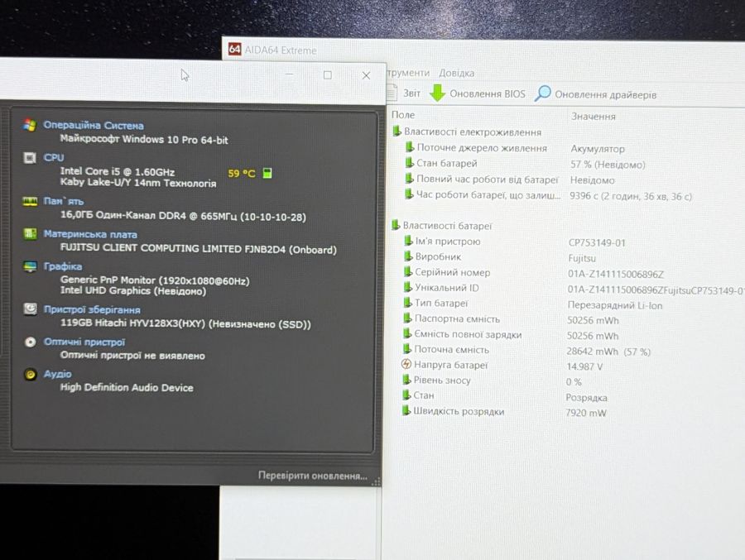Click value 9396 с (2 годин, 36 хв, 36 с)
The height and width of the screenshot is (560, 745).
point(631,196)
